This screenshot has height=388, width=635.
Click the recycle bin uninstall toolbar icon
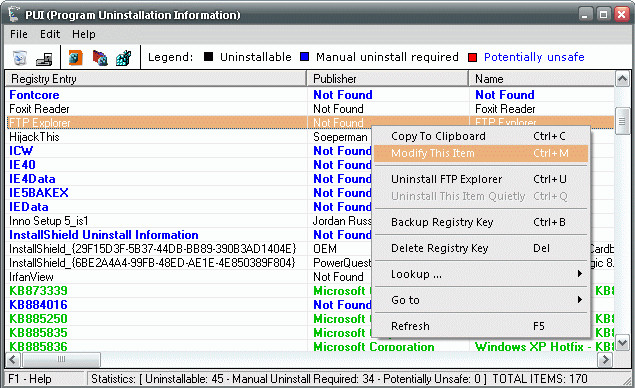tap(19, 58)
